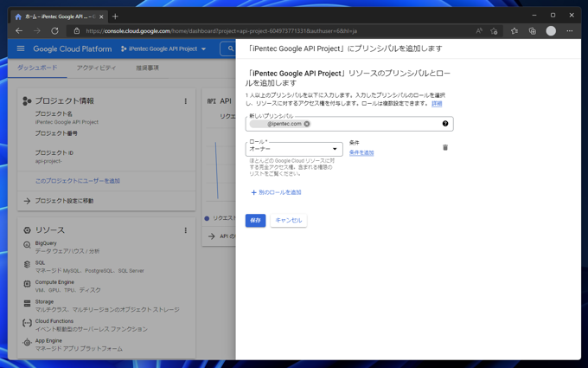Screen dimensions: 588x368
Task: Click the App Engine icon
Action: coord(27,343)
